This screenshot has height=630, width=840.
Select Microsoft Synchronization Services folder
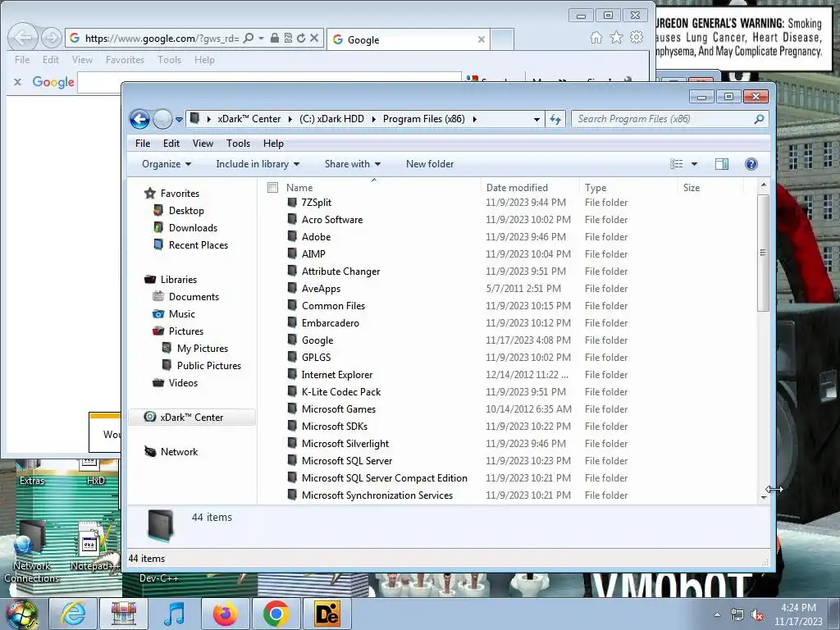377,495
